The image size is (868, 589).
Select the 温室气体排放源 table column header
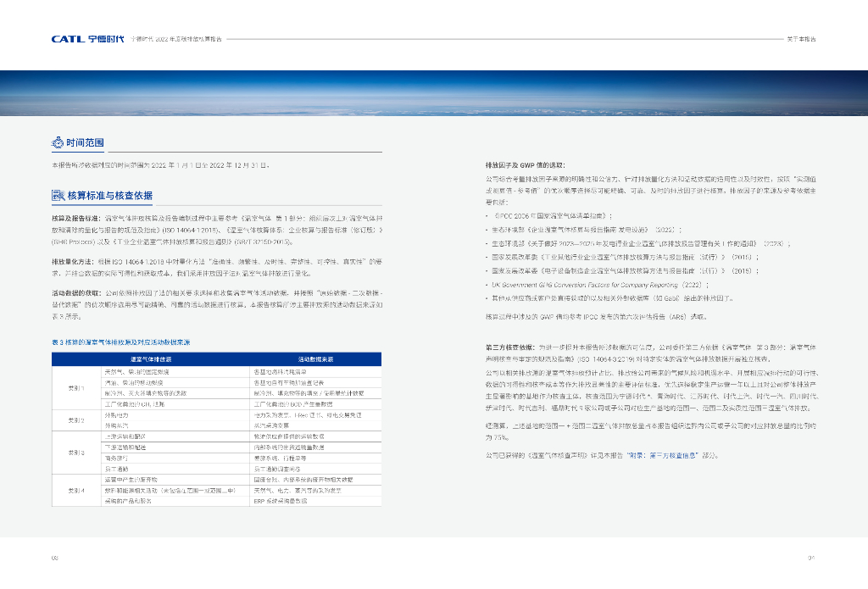(151, 360)
